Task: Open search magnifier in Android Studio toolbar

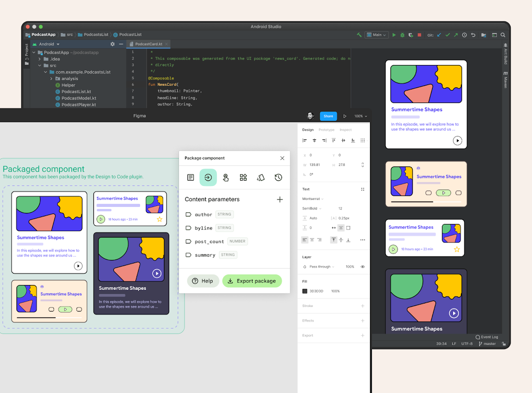Action: (503, 34)
